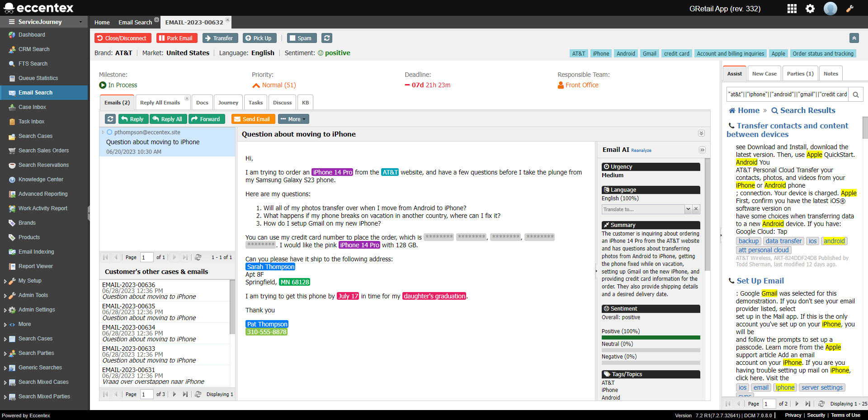Open the tools wrench icon top right
Viewport: 868px width, 420px height.
click(x=850, y=8)
